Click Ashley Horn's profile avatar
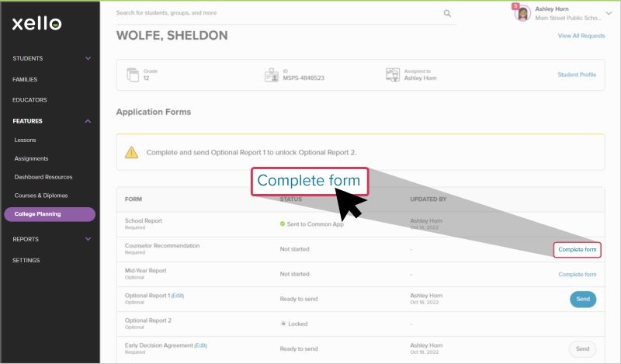The height and width of the screenshot is (364, 621). (522, 13)
